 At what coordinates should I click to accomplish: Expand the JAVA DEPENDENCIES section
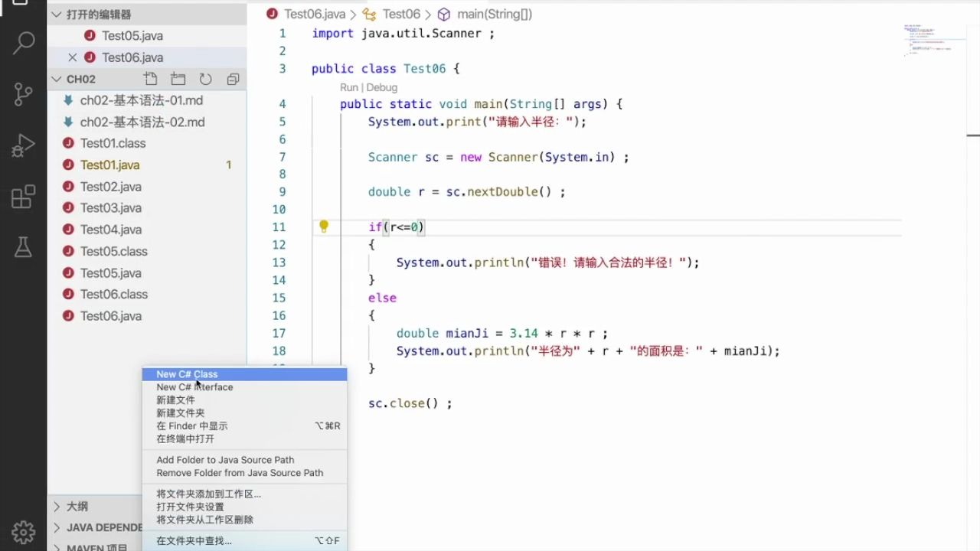tap(94, 527)
